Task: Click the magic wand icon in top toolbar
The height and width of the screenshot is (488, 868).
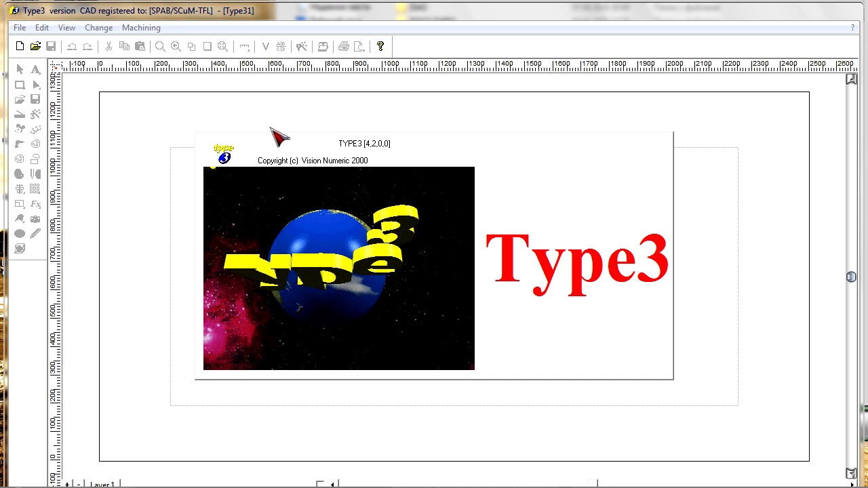Action: tap(302, 46)
